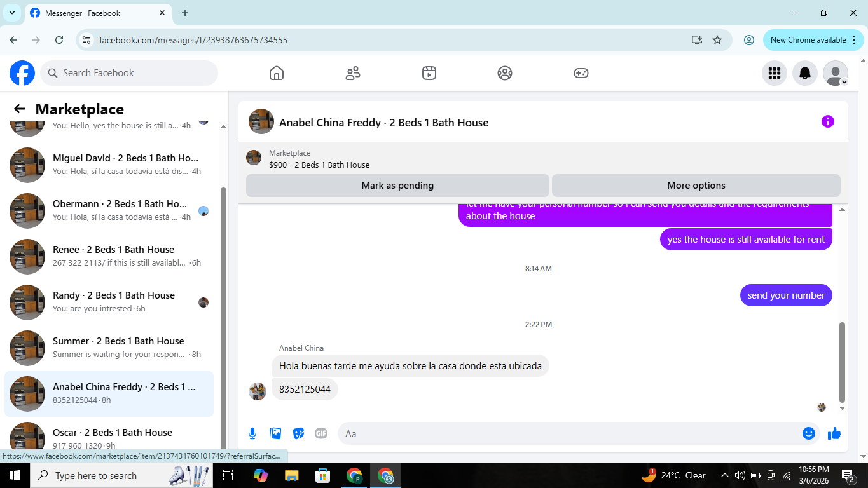Click the message input field Aa

click(x=569, y=433)
